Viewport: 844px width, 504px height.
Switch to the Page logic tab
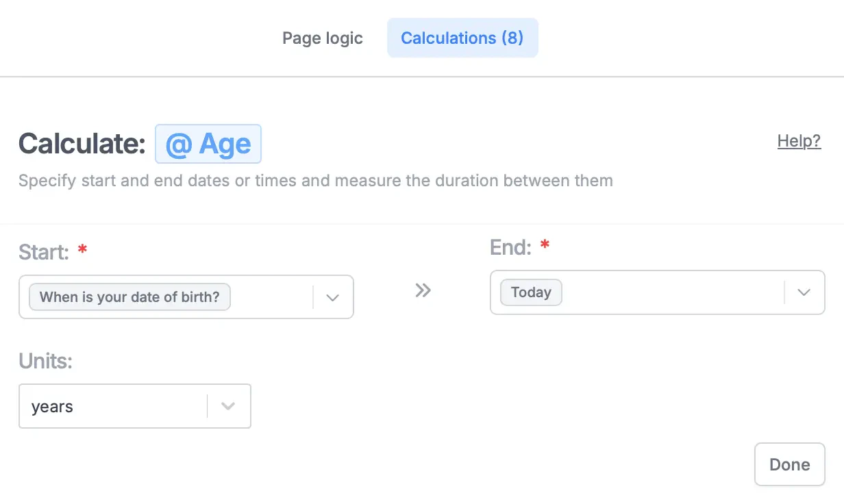point(322,38)
